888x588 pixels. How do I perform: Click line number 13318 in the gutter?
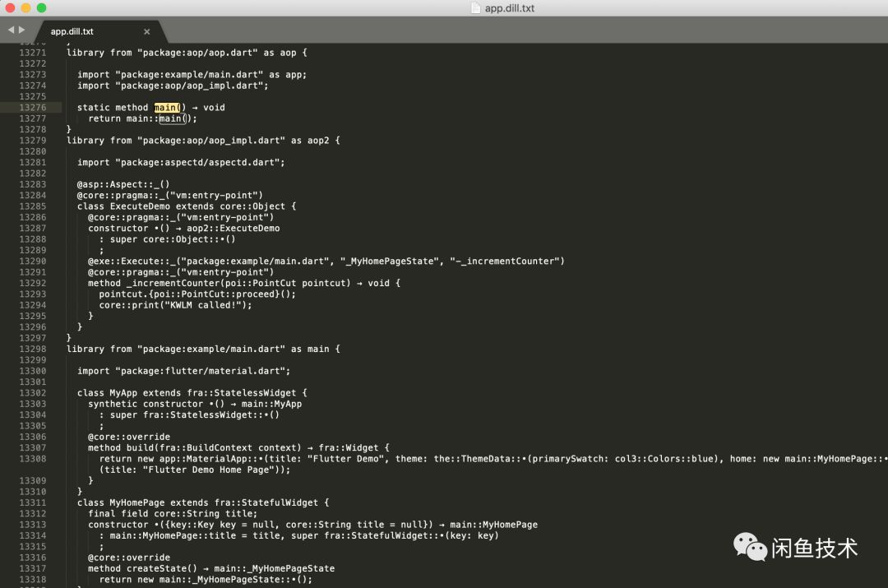pyautogui.click(x=32, y=580)
